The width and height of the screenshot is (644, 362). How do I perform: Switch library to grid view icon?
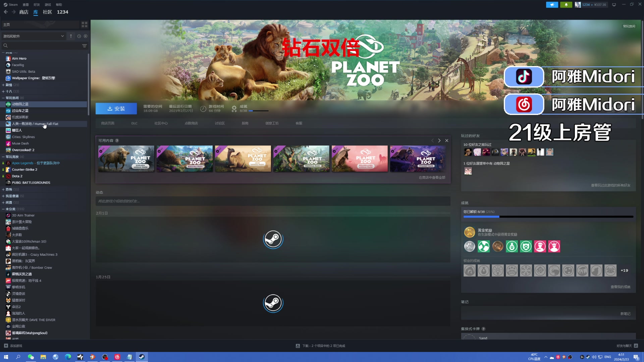(85, 24)
